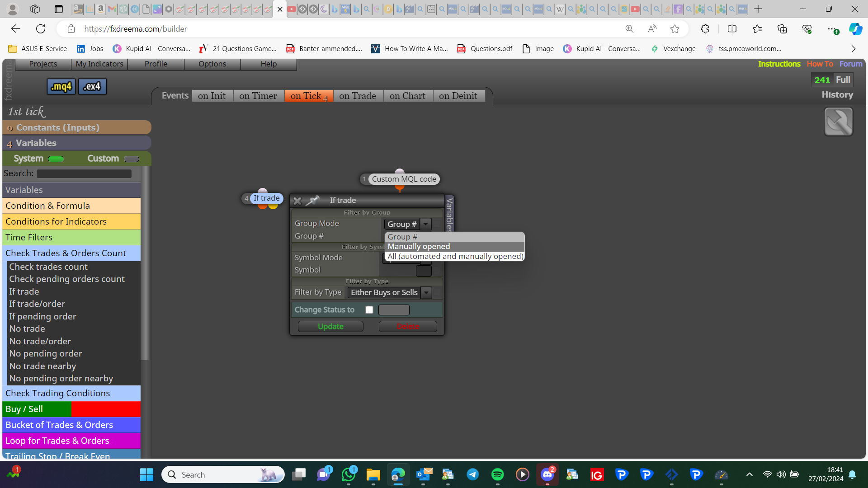
Task: Refresh the browser page
Action: point(41,29)
